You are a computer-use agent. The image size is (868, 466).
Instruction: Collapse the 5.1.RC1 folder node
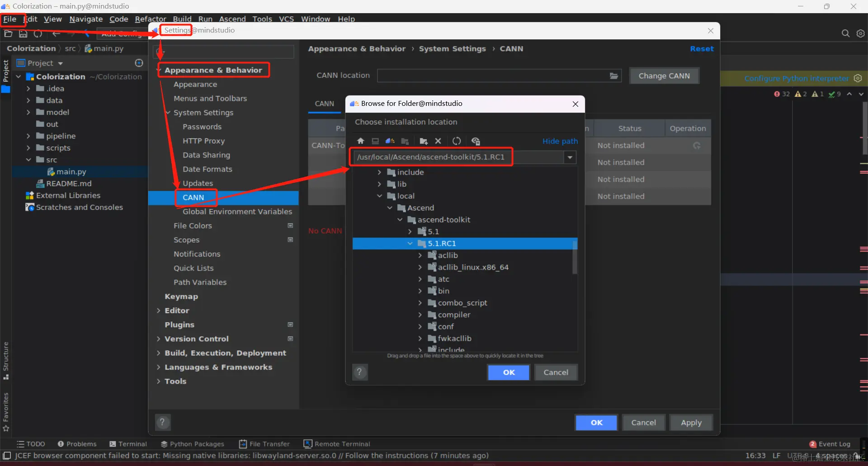410,243
